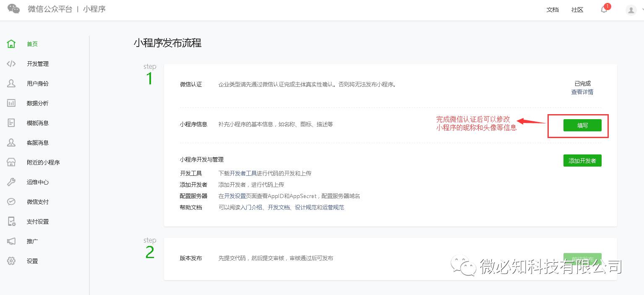Open the 开发者工具 download link
The height and width of the screenshot is (295, 644).
[x=243, y=173]
